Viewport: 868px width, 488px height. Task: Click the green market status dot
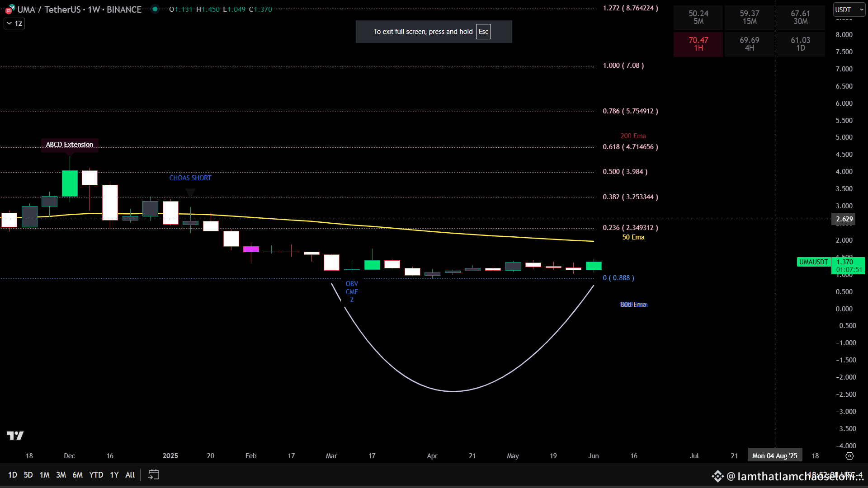pyautogui.click(x=155, y=9)
